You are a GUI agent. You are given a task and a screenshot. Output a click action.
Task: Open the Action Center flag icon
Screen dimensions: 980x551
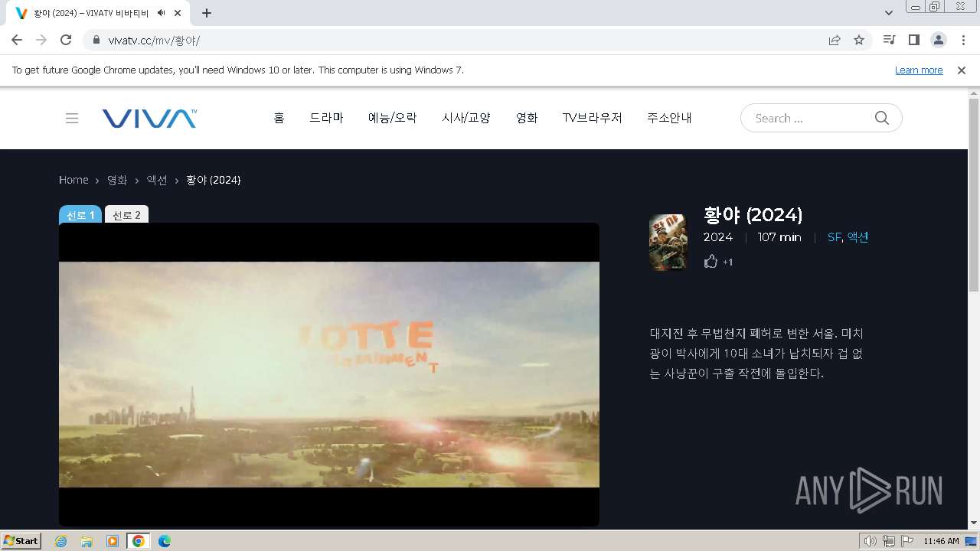pyautogui.click(x=907, y=541)
